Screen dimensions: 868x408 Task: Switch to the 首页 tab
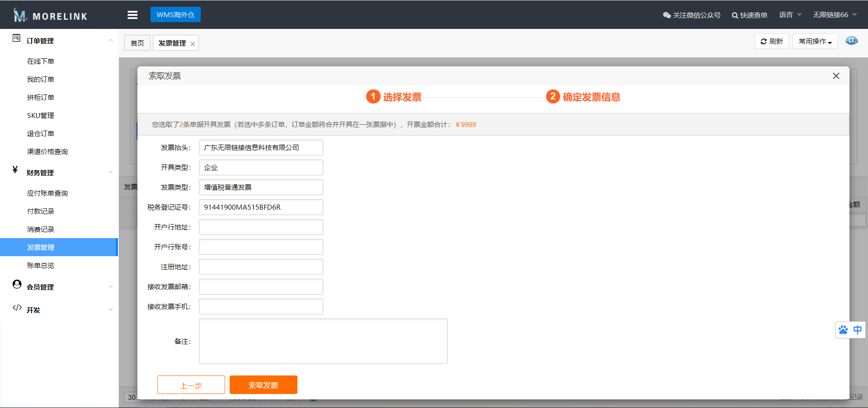137,43
